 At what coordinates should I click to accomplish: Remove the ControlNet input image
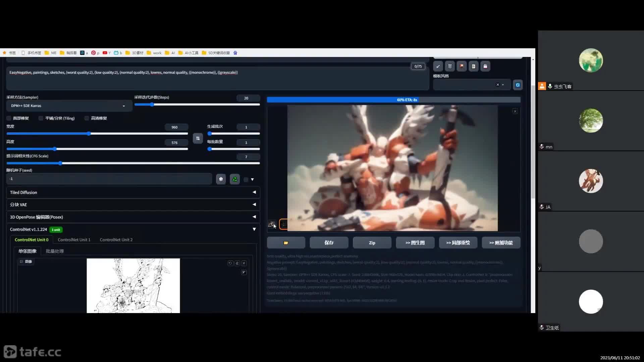(x=244, y=263)
